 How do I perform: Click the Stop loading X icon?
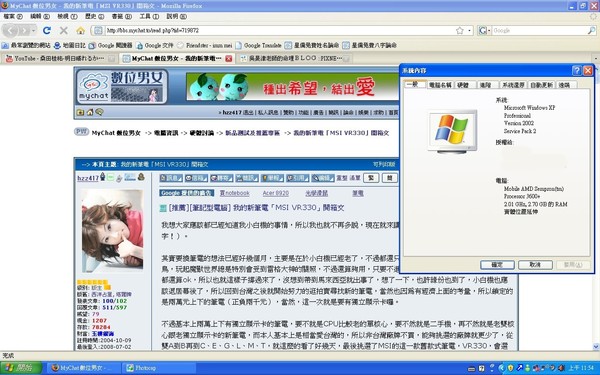[64, 30]
